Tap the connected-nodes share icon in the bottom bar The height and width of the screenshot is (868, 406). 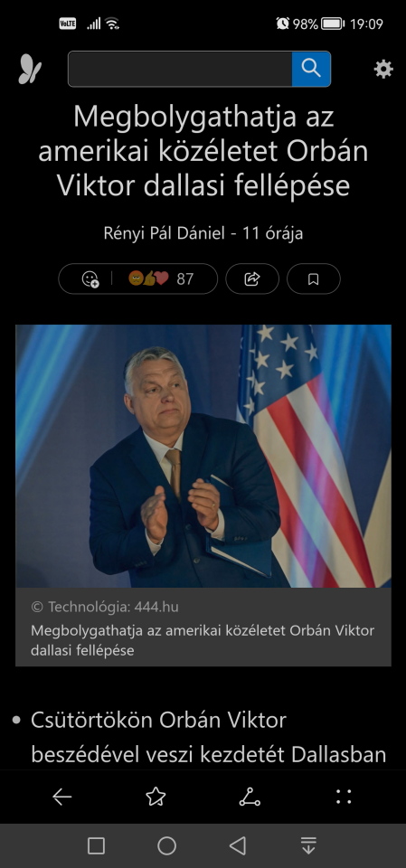250,797
